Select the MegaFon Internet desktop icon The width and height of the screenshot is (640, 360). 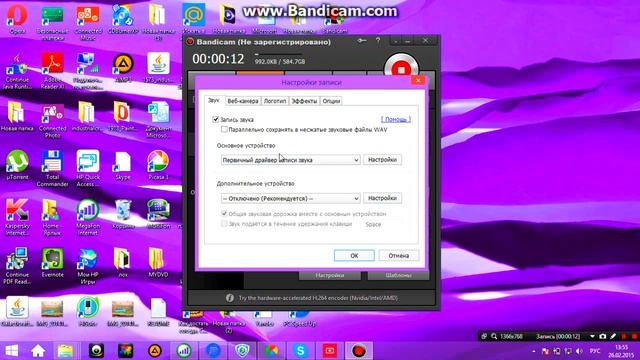88,218
